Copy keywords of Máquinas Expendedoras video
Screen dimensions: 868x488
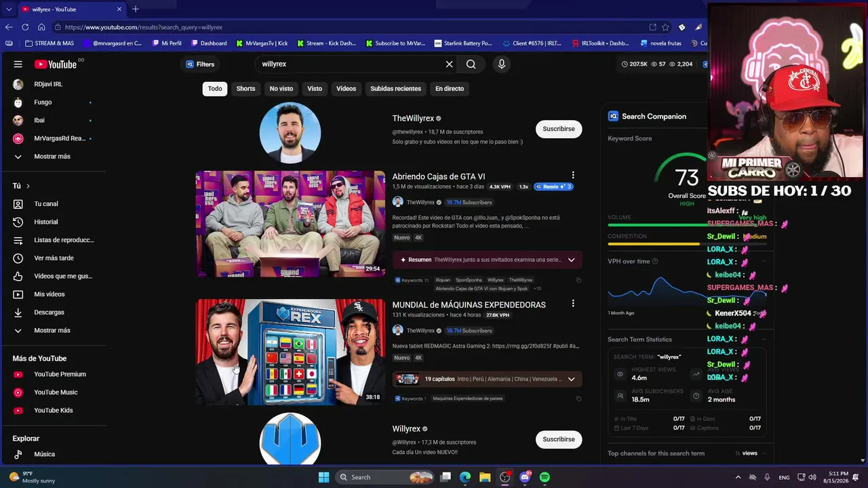[x=578, y=399]
